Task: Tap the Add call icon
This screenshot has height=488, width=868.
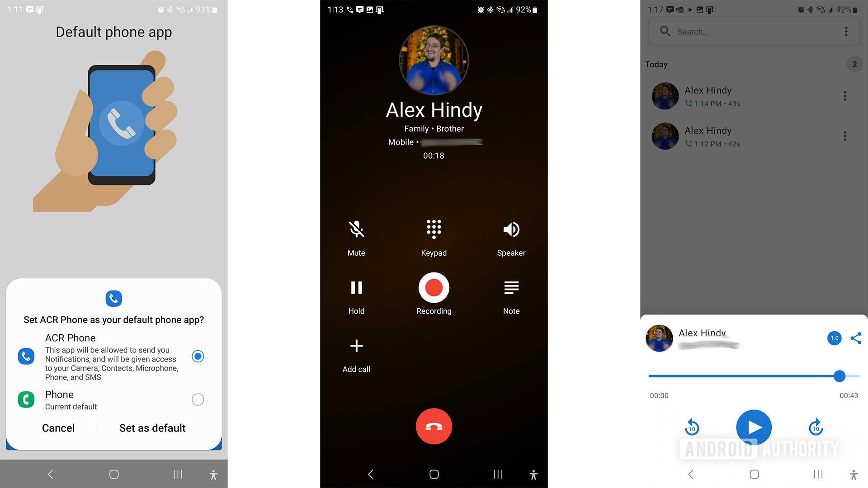Action: (x=356, y=346)
